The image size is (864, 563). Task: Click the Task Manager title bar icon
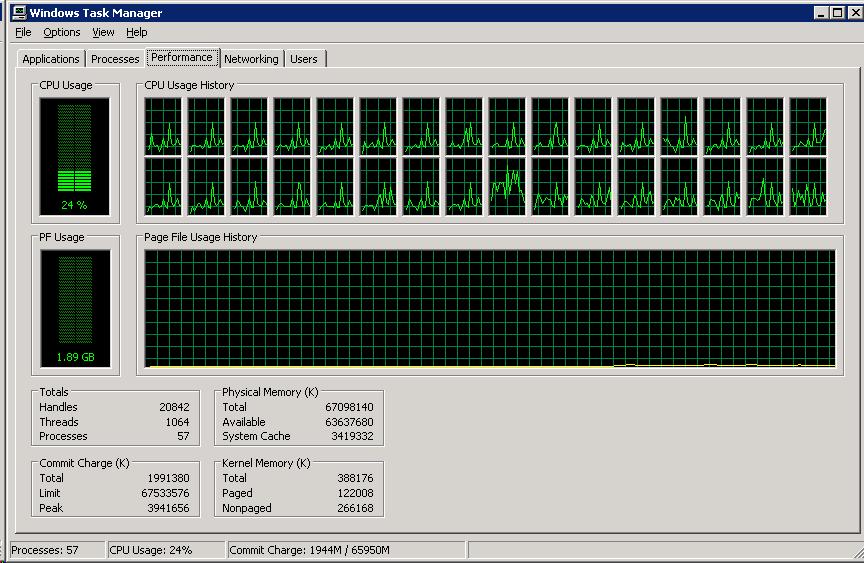pyautogui.click(x=19, y=12)
